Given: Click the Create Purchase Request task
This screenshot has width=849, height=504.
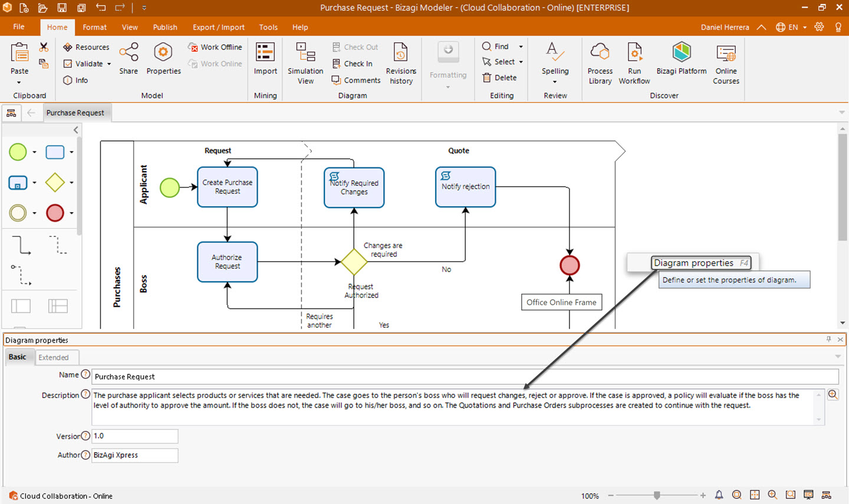Looking at the screenshot, I should coord(228,187).
